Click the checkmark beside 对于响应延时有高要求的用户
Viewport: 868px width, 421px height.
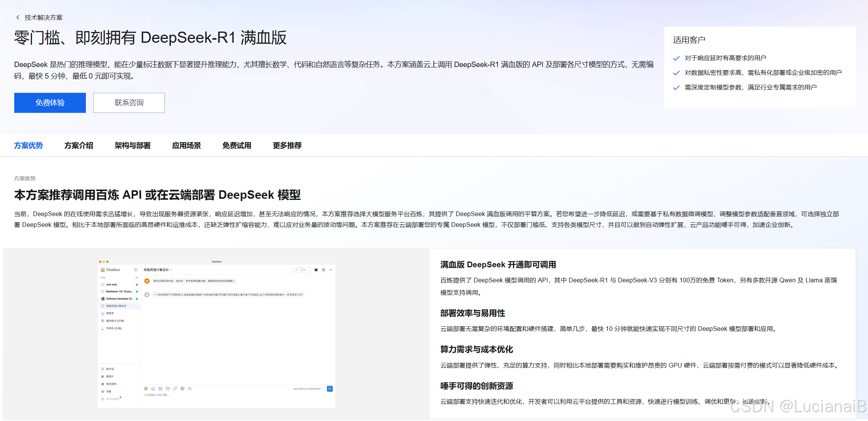coord(676,58)
